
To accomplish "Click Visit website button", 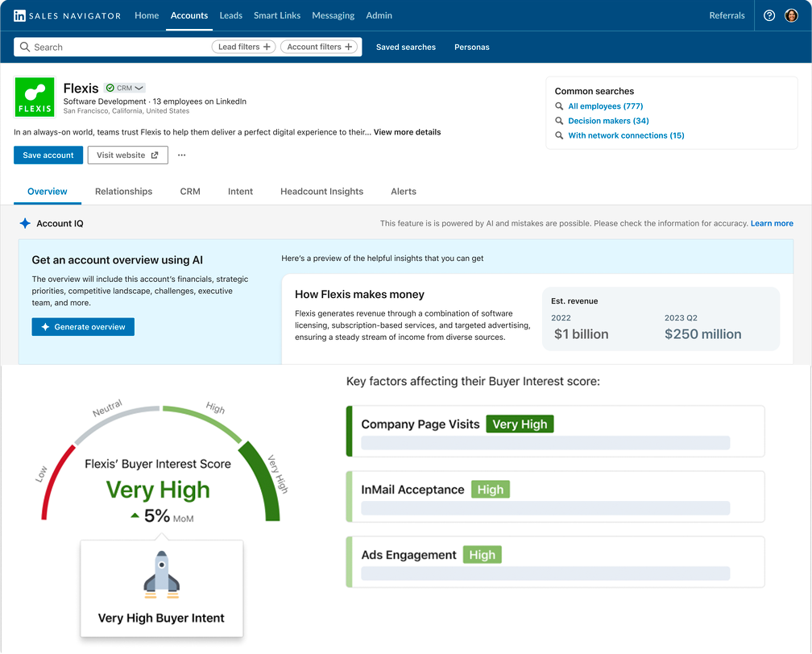I will click(x=127, y=155).
